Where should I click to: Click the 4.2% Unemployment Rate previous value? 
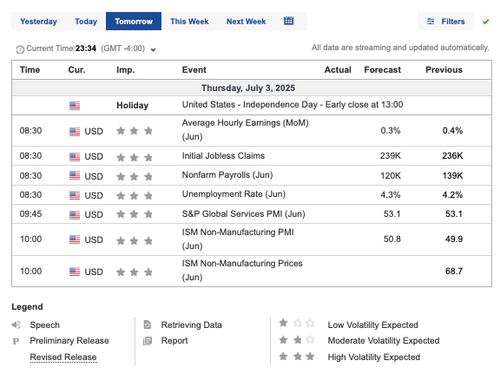point(452,195)
